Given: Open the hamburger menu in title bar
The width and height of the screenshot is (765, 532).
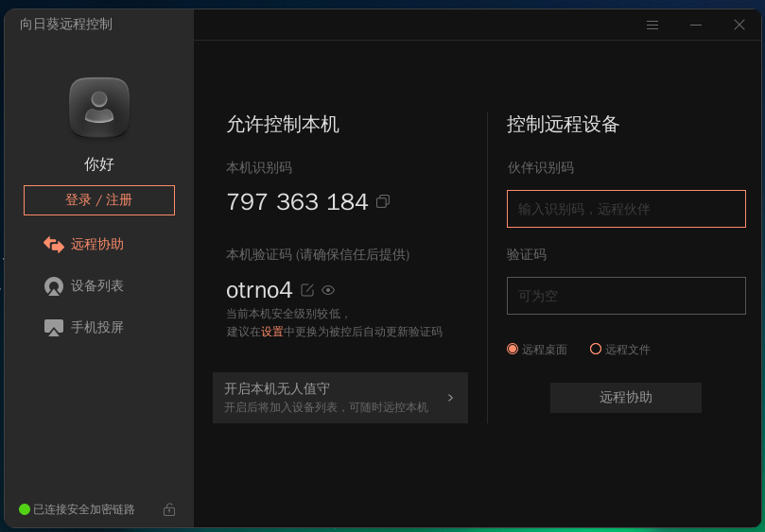Looking at the screenshot, I should click(652, 25).
